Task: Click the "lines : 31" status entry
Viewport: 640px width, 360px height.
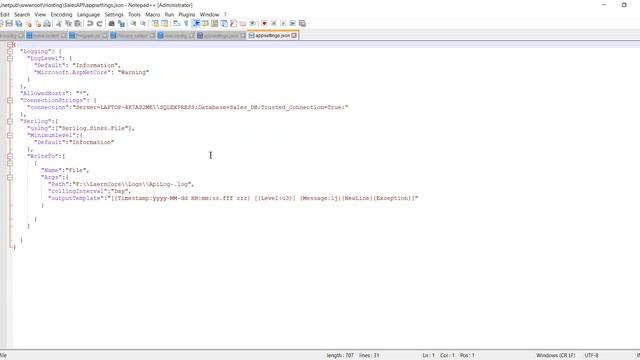Action: coord(369,356)
